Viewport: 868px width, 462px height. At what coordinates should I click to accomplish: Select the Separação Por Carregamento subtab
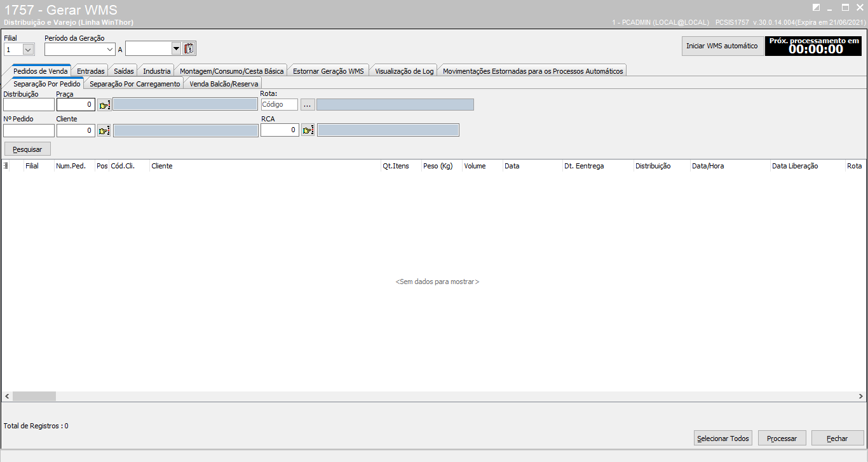click(x=135, y=84)
